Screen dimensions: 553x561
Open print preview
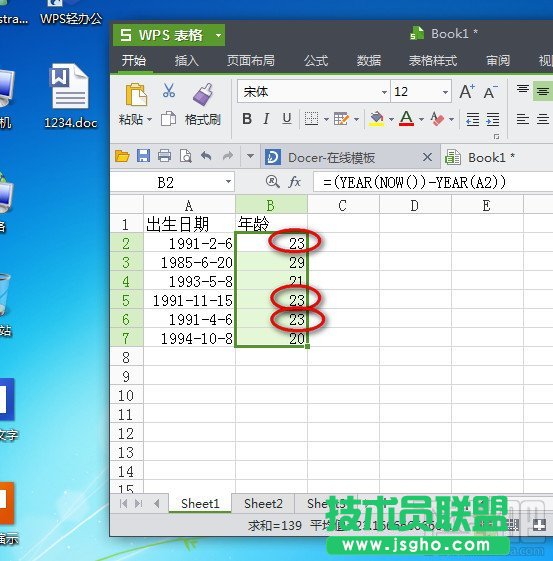coord(185,156)
